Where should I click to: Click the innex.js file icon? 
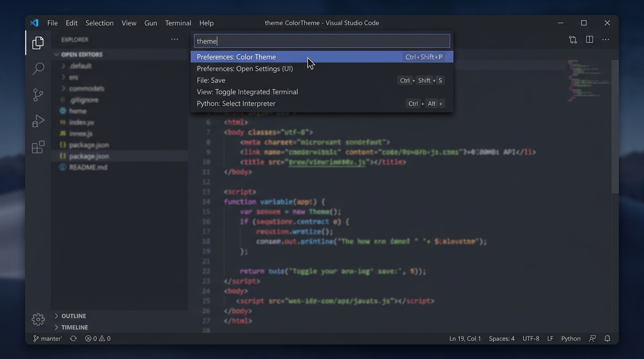[63, 134]
